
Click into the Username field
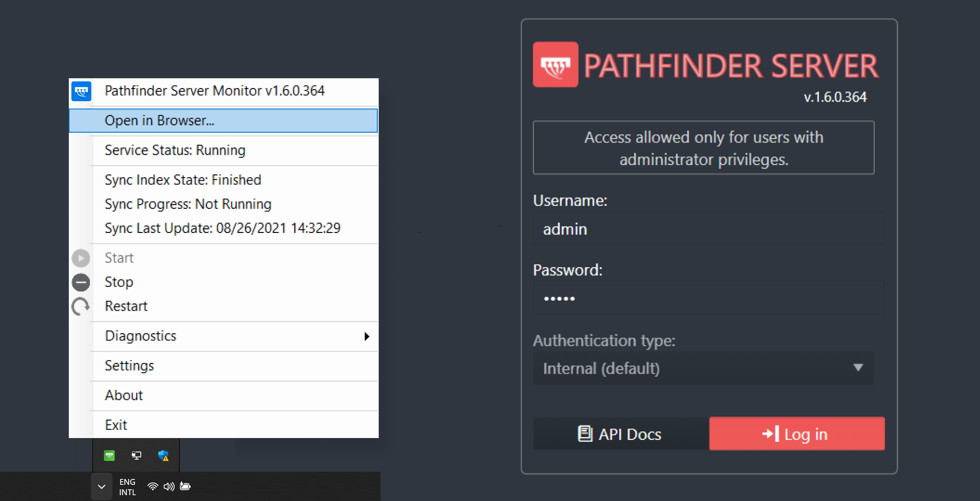point(708,229)
